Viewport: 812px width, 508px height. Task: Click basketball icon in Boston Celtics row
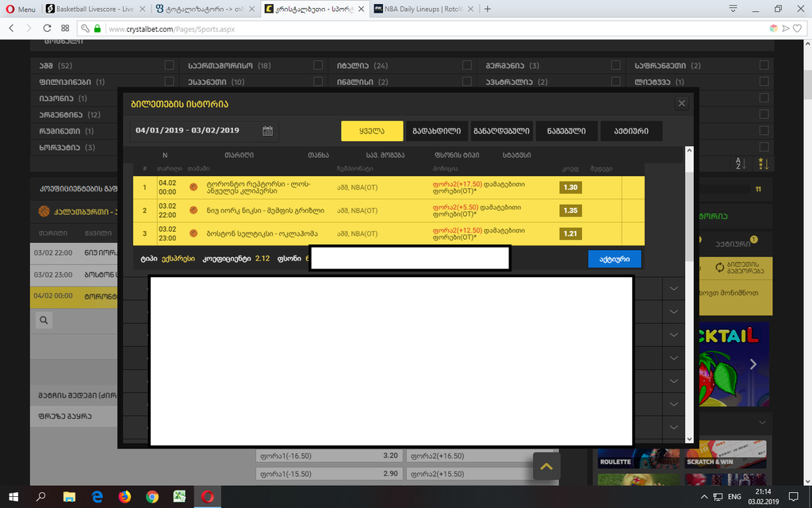193,234
